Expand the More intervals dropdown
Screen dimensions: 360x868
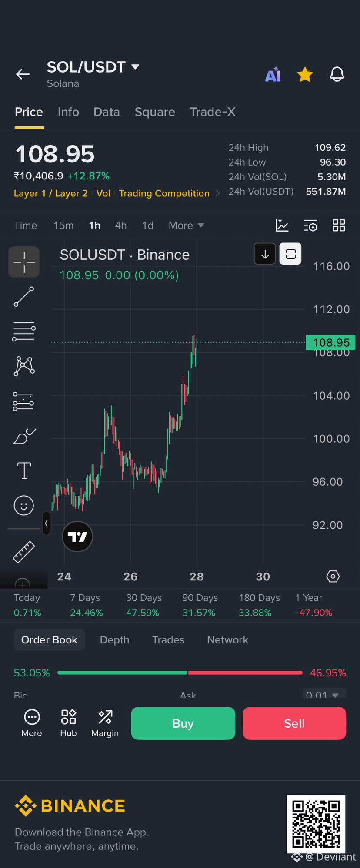point(186,225)
